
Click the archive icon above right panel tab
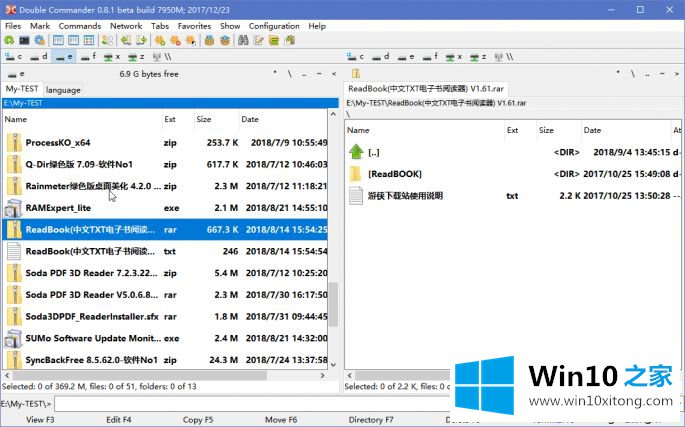coord(356,73)
